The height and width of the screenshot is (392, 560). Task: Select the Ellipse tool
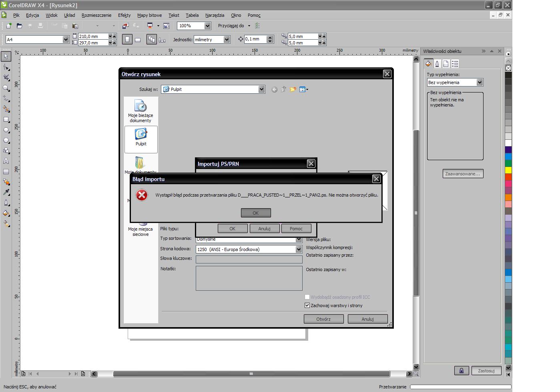(6, 130)
